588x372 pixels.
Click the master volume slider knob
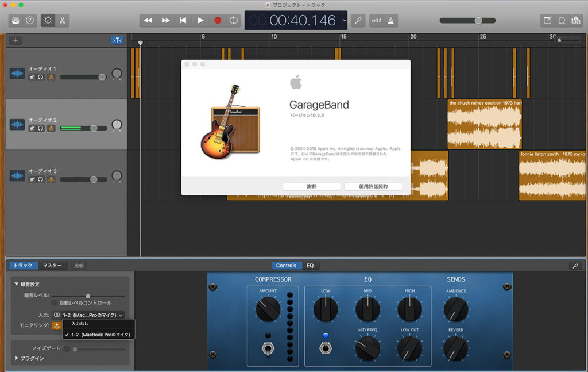pyautogui.click(x=478, y=20)
